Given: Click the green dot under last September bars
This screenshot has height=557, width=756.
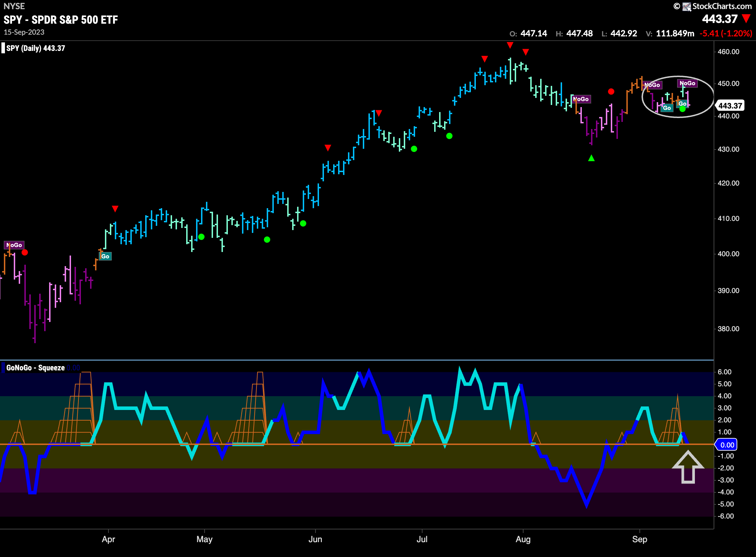Looking at the screenshot, I should (x=683, y=109).
